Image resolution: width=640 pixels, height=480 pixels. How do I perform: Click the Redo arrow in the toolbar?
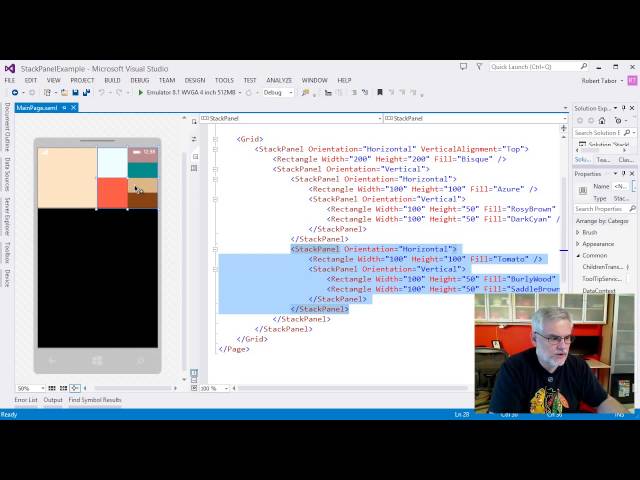click(x=119, y=93)
